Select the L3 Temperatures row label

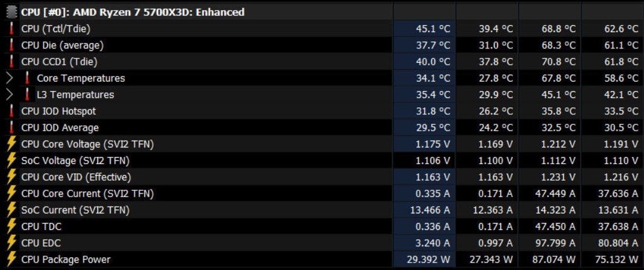[x=75, y=95]
